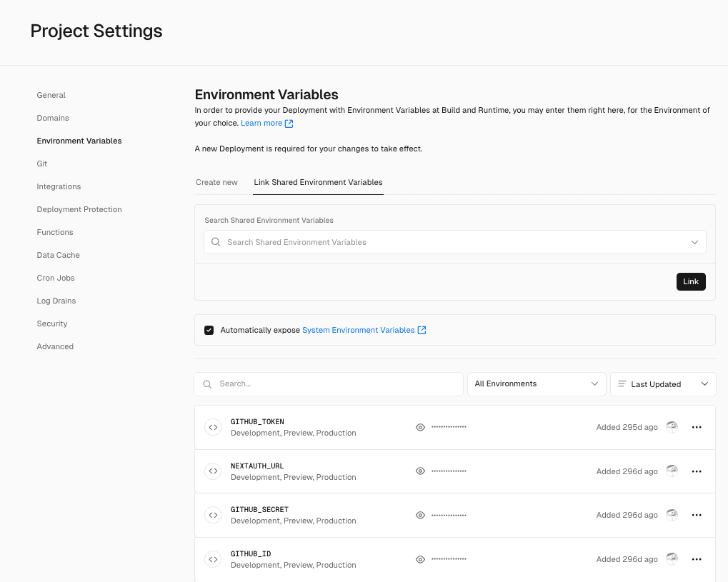Click the code icon beside GITHUB_SECRET
Screen dimensions: 728x582
213,515
